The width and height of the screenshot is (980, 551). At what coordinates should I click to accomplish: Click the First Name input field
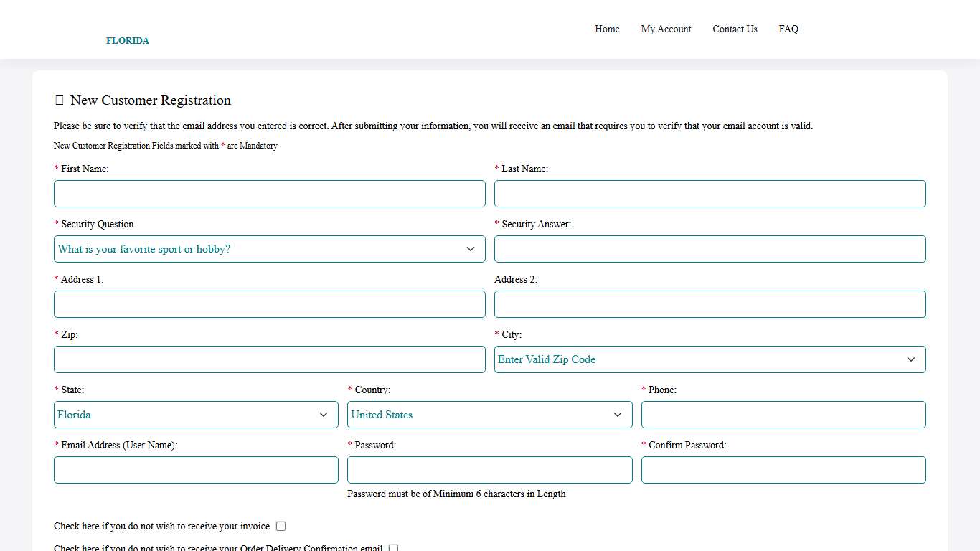click(x=269, y=193)
